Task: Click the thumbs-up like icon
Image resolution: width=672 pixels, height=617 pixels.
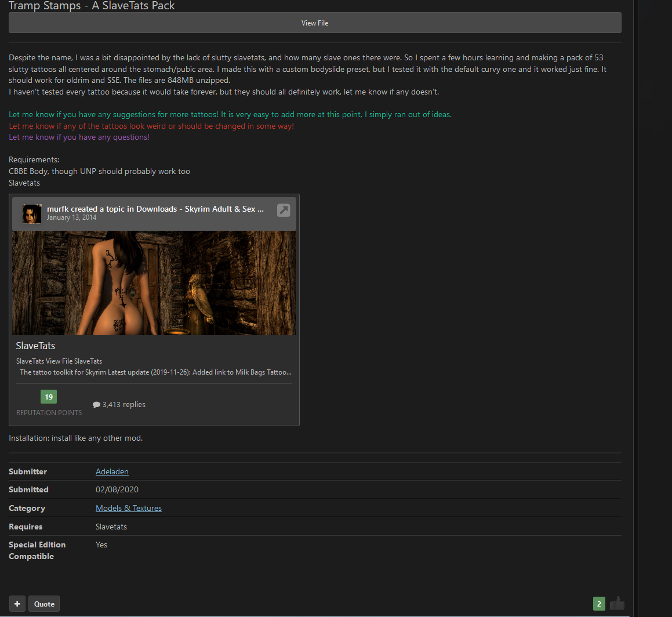Action: coord(617,603)
